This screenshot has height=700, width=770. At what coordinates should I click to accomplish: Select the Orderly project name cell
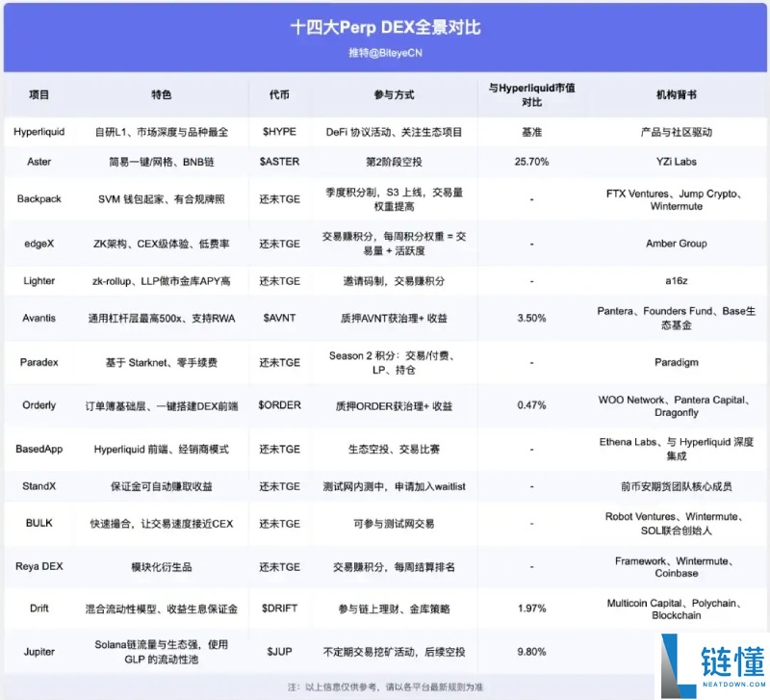tap(38, 405)
